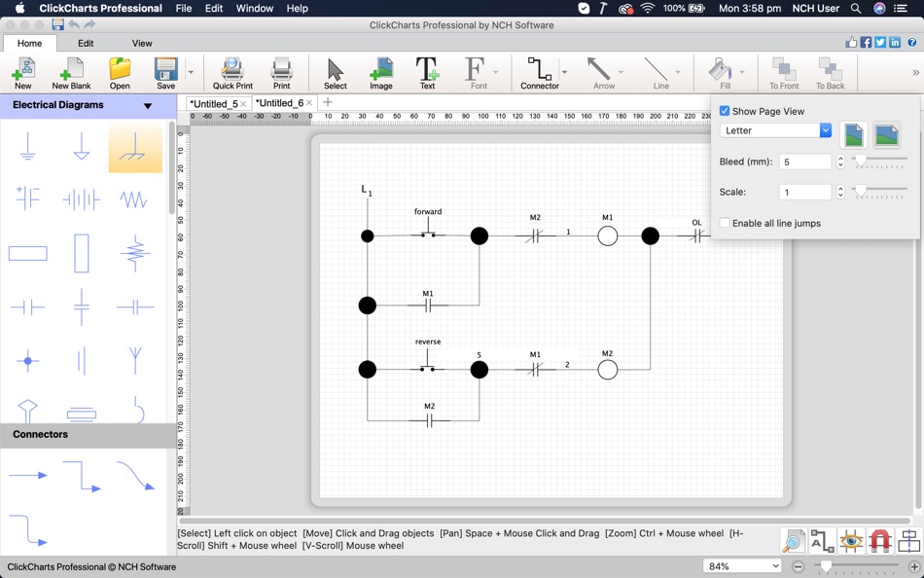Collapse the Connectors section header
The width and height of the screenshot is (924, 578).
click(88, 435)
